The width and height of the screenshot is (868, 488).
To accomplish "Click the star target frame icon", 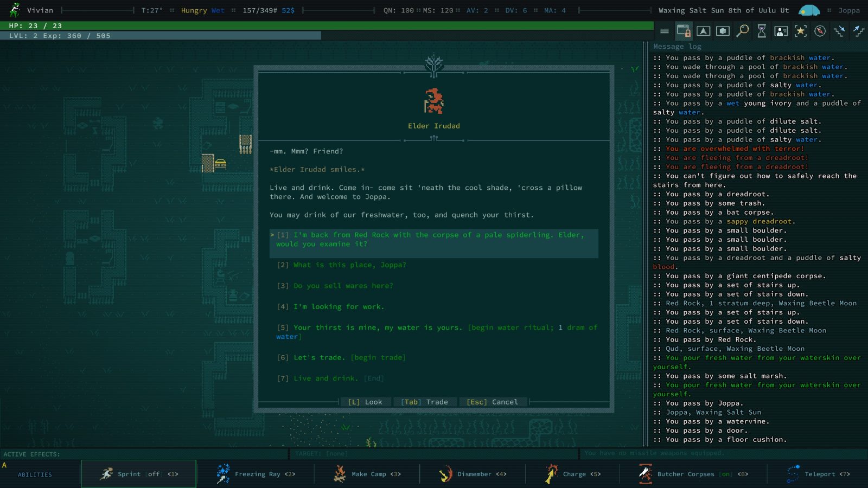I will (x=801, y=31).
